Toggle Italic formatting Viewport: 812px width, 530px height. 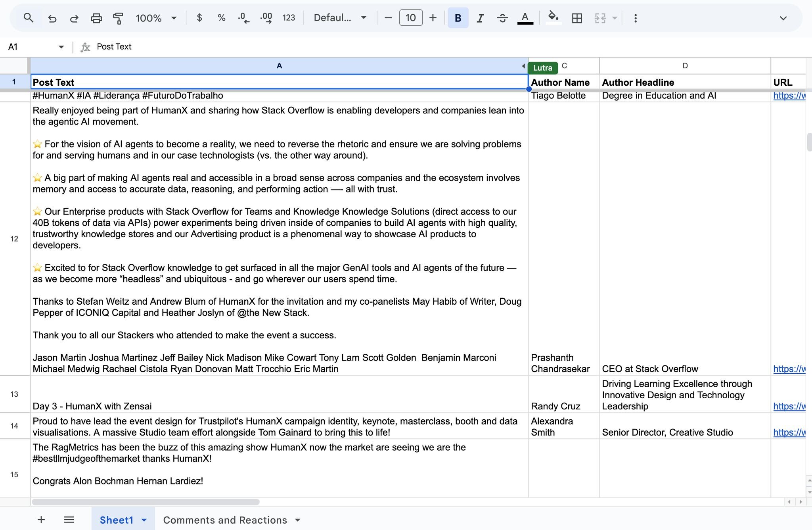tap(480, 18)
